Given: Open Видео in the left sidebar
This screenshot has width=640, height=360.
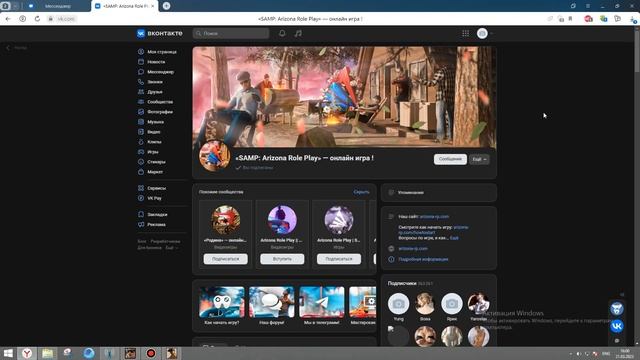Looking at the screenshot, I should point(153,132).
